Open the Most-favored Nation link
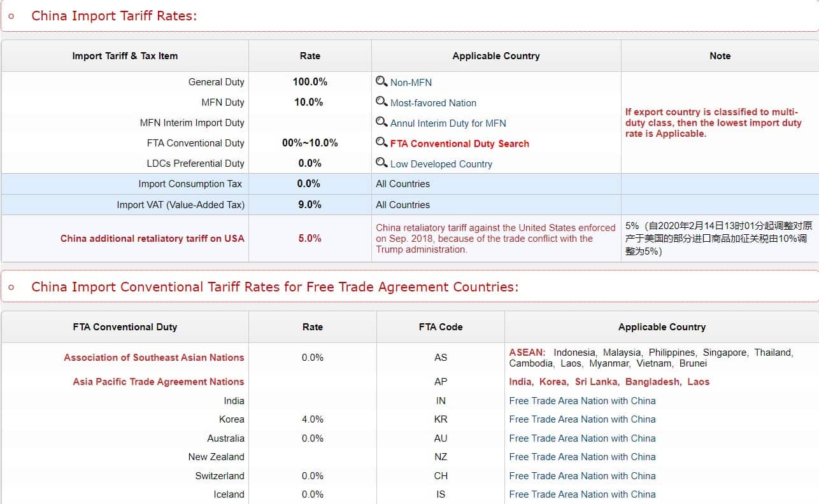 (433, 102)
